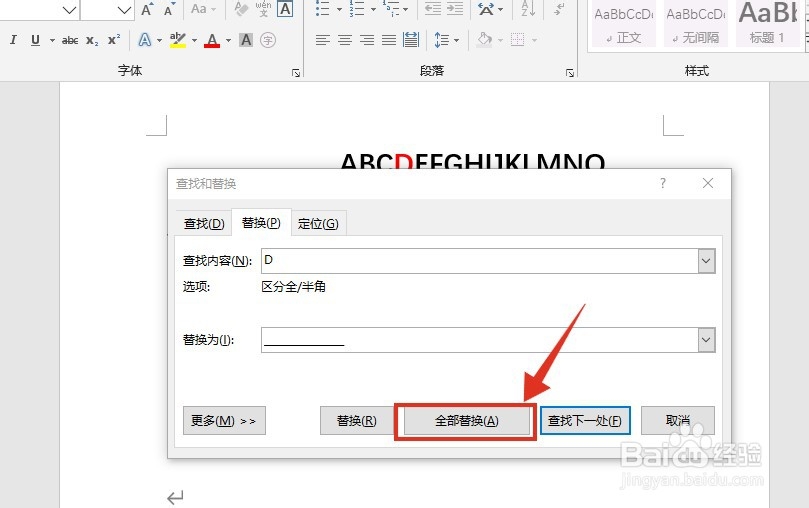The image size is (809, 508).
Task: Insert numbered list
Action: [357, 9]
